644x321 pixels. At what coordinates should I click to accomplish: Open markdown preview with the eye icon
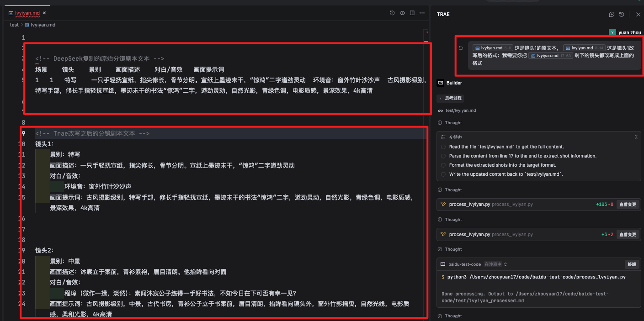coord(402,13)
